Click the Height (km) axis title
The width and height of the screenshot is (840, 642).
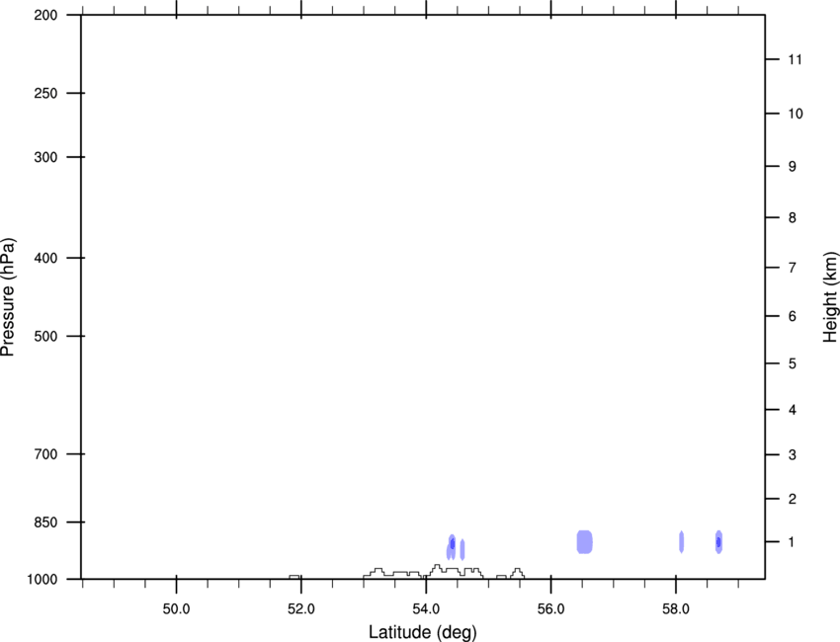pyautogui.click(x=830, y=296)
